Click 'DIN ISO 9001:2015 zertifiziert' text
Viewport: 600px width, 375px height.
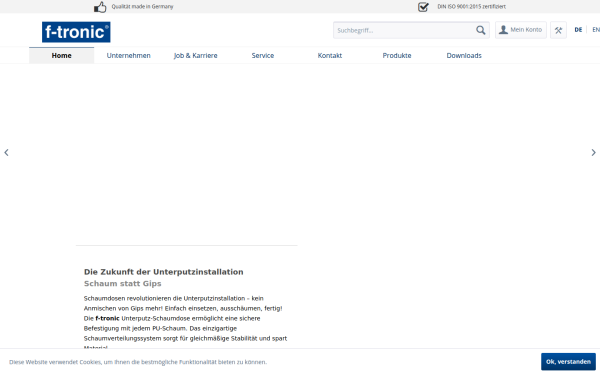pos(471,7)
